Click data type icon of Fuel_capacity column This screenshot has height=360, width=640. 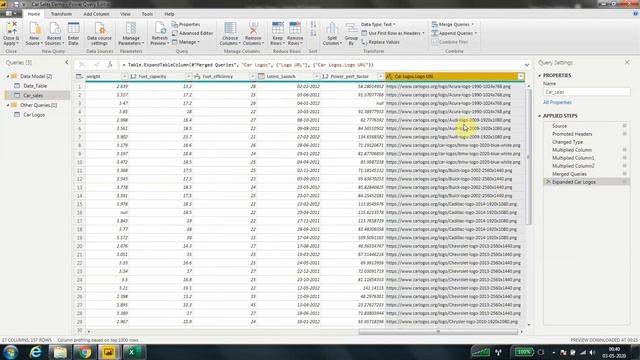click(133, 76)
